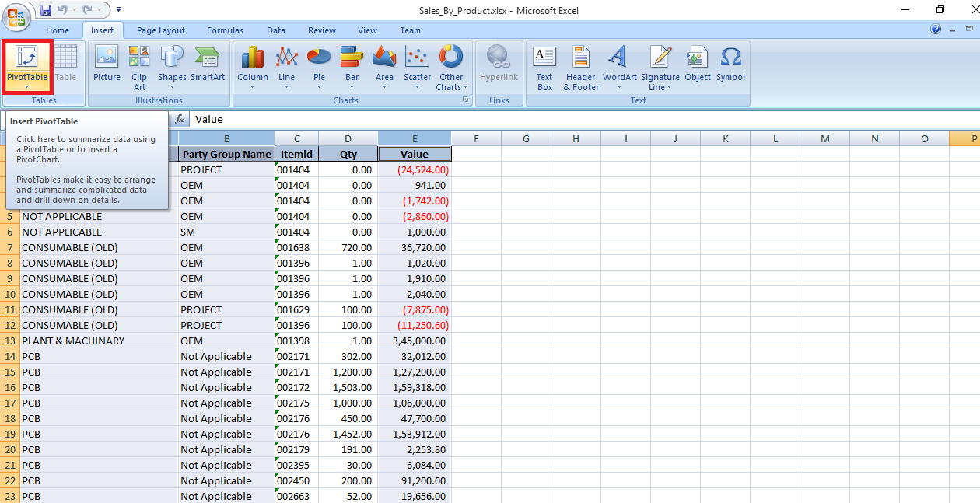Click the PivotTable button

[x=27, y=67]
